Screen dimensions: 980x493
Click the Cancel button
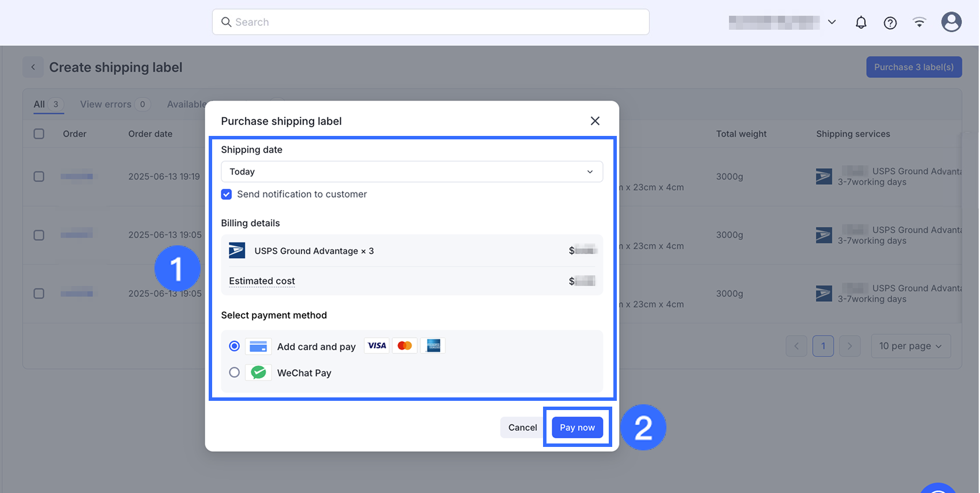(x=522, y=427)
